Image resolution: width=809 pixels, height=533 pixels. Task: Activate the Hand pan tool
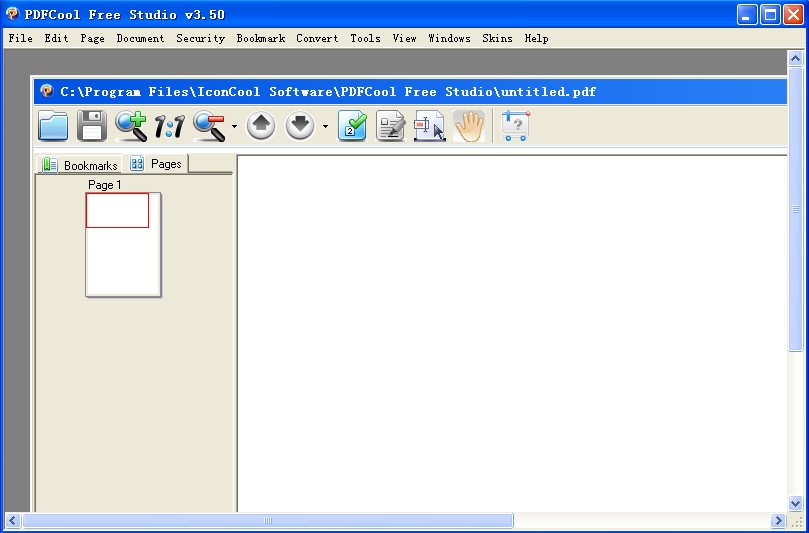coord(469,126)
